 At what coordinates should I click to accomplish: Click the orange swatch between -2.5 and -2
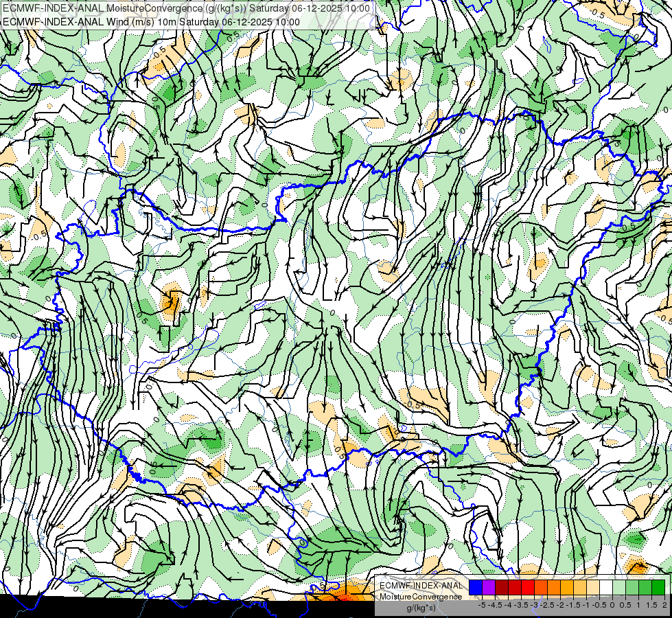(554, 588)
